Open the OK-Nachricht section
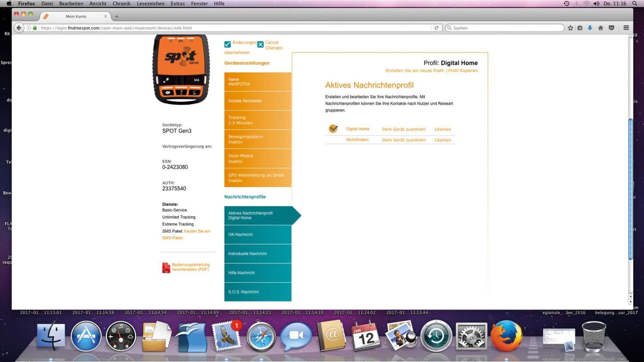This screenshot has width=644, height=362. 258,235
